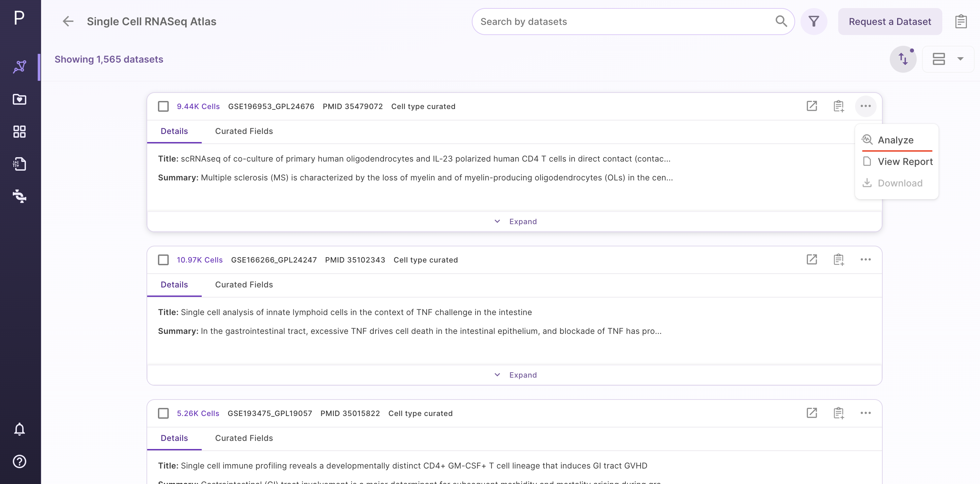Open three-dot menu for GSE193475 dataset

pos(865,413)
